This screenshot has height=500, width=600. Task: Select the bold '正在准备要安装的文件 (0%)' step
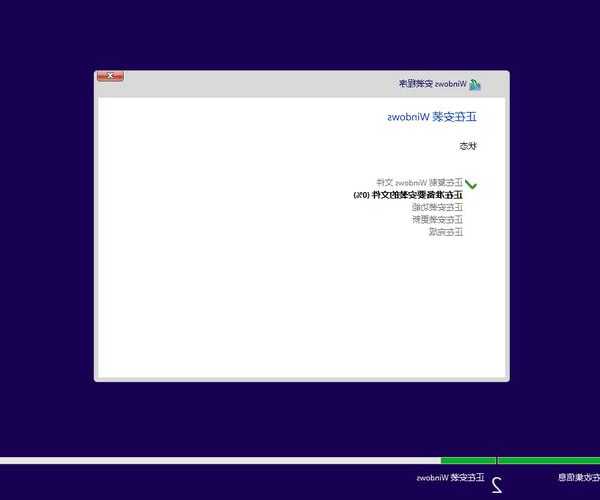(408, 195)
